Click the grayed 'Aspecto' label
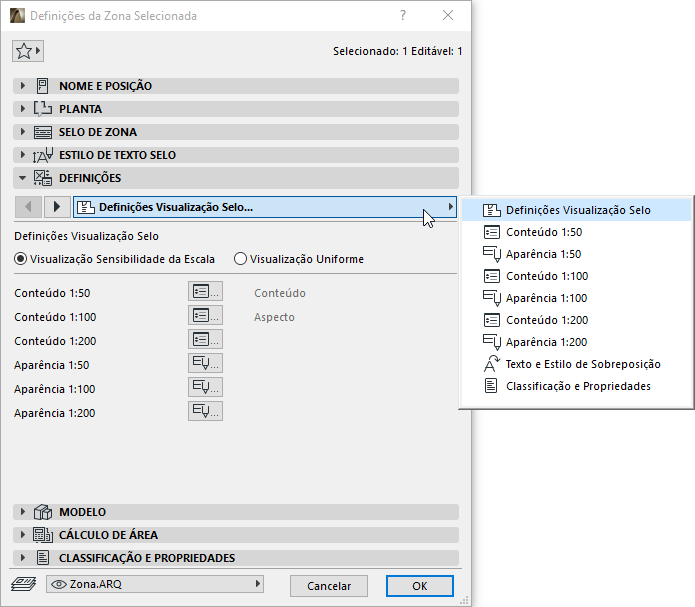 tap(274, 317)
